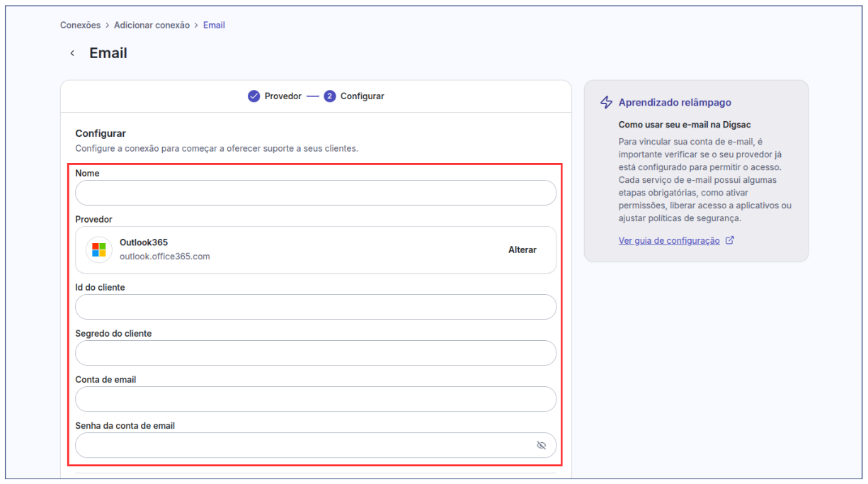Focus the Senha da conta de email field
This screenshot has height=484, width=868.
click(304, 446)
